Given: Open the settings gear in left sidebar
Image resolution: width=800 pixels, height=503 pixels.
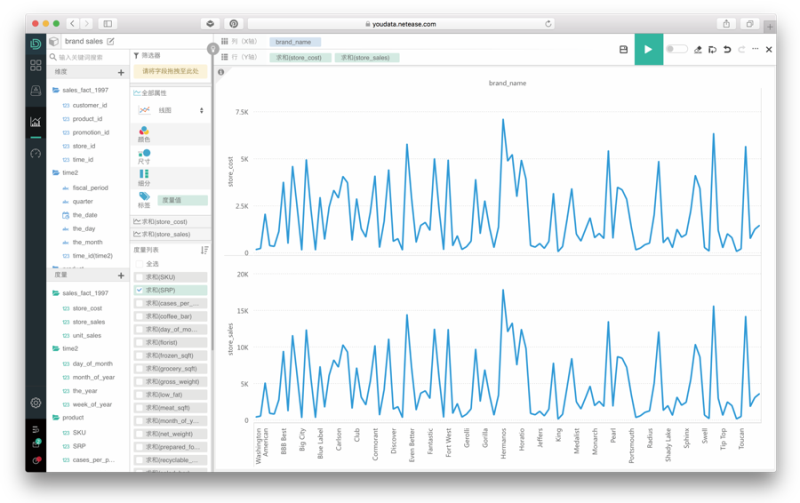Looking at the screenshot, I should pos(35,402).
